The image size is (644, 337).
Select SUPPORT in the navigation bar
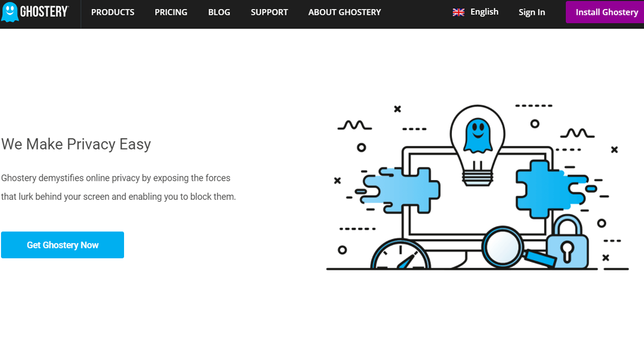point(269,12)
